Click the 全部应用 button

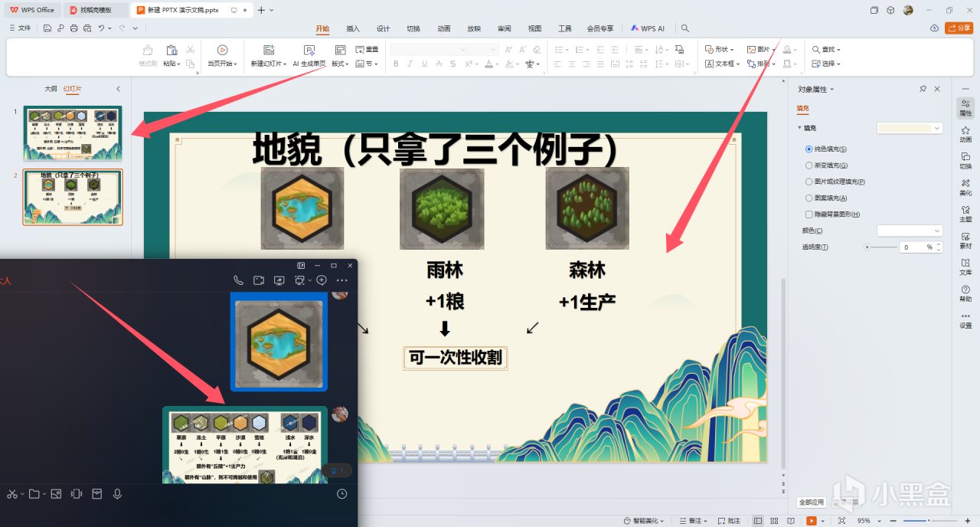pyautogui.click(x=812, y=502)
